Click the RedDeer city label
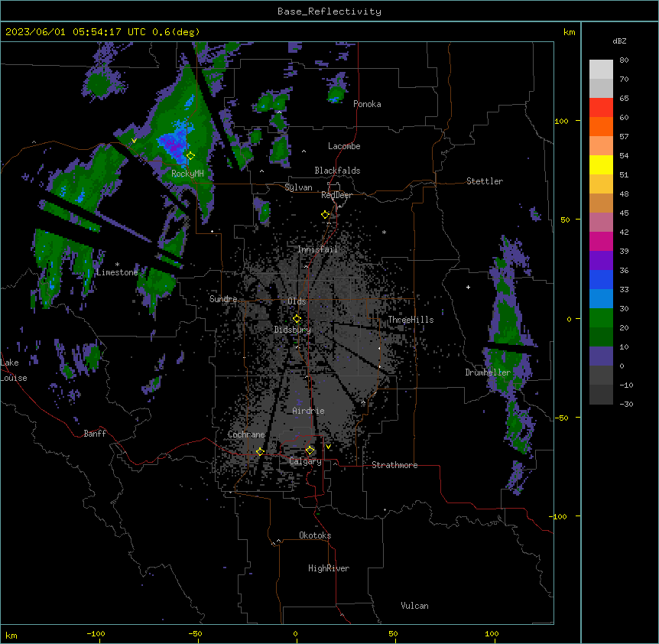Screen dimensions: 659x644 (x=336, y=195)
